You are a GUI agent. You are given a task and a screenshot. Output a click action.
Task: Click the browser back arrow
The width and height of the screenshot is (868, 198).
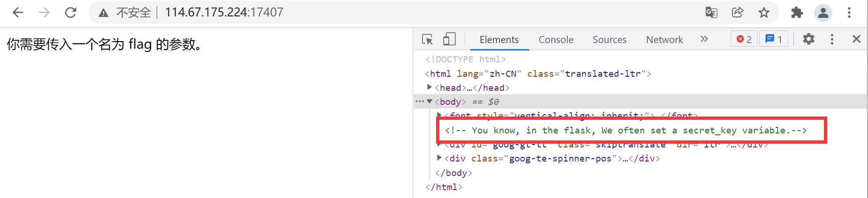(18, 13)
